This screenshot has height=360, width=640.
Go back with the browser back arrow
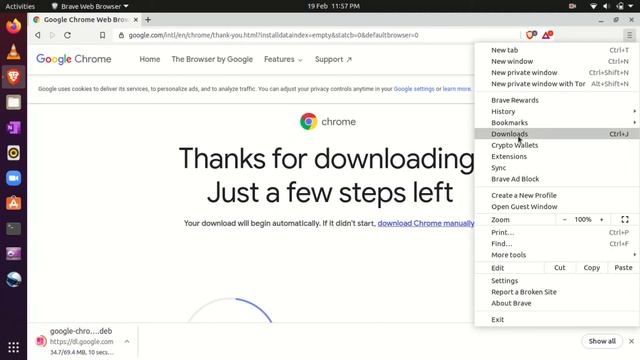coord(38,35)
